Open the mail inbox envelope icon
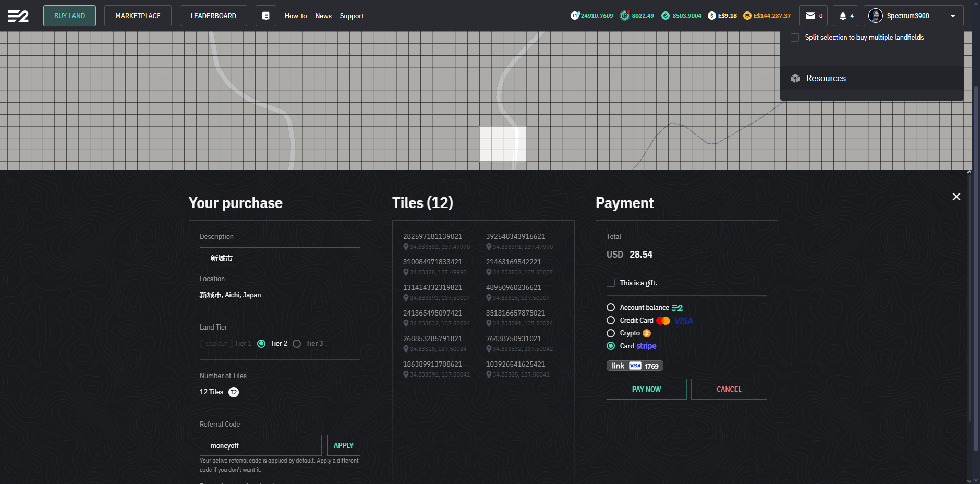The image size is (980, 484). tap(810, 16)
